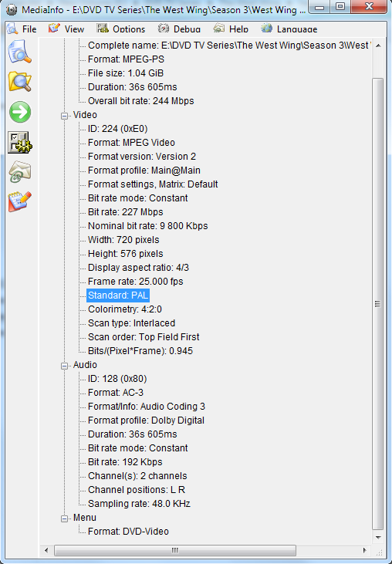392x564 pixels.
Task: Open the Language menu
Action: pyautogui.click(x=289, y=29)
